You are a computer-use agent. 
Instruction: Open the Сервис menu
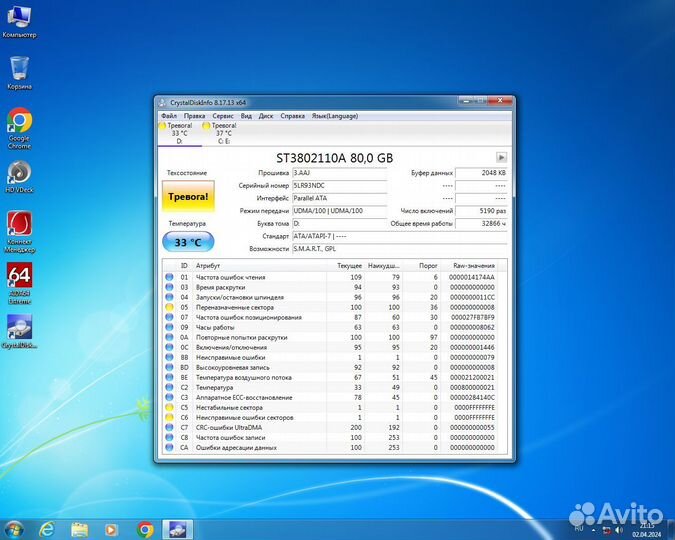[x=222, y=116]
